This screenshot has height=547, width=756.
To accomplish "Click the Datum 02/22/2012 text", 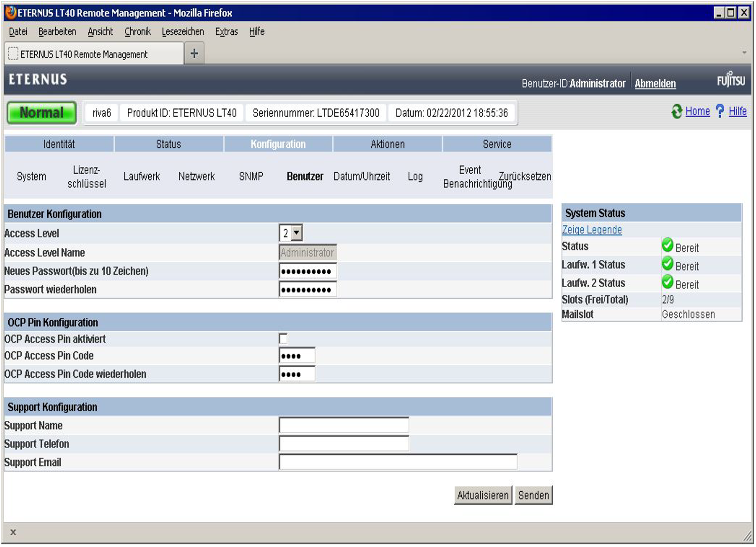I will [x=451, y=113].
